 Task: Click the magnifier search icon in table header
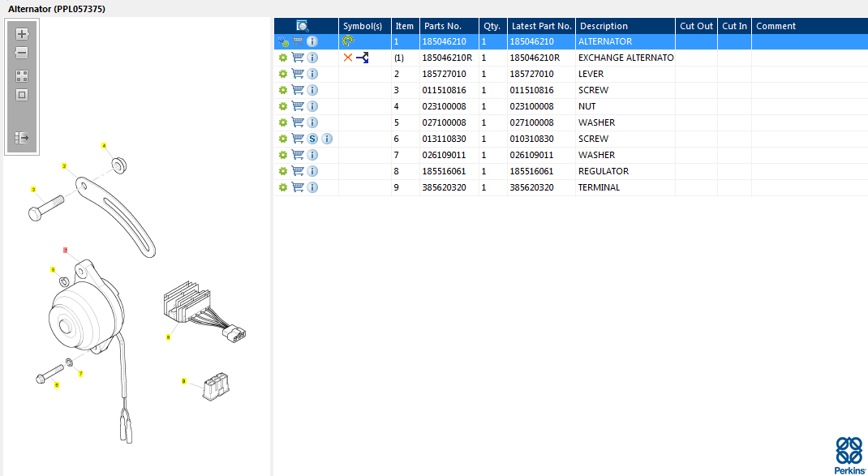coord(303,26)
